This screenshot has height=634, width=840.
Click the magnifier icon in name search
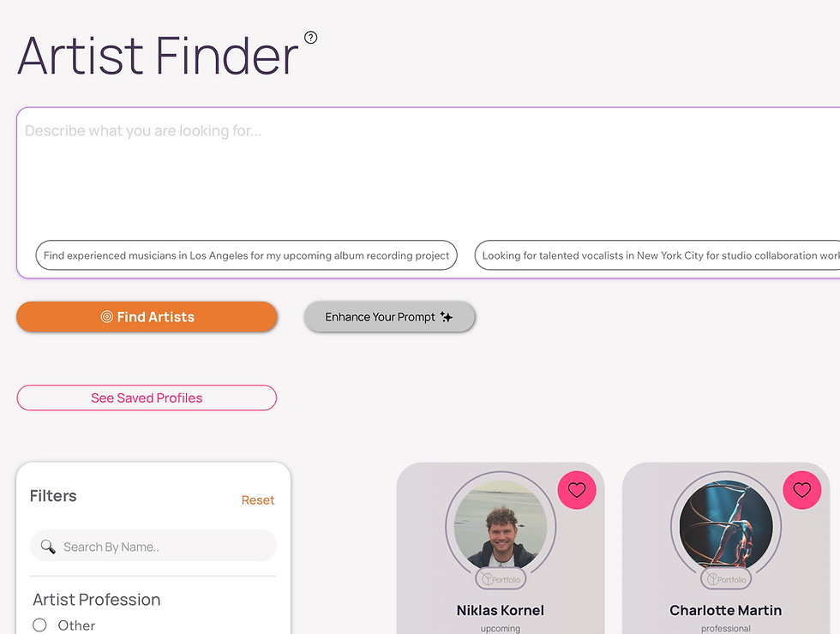48,547
